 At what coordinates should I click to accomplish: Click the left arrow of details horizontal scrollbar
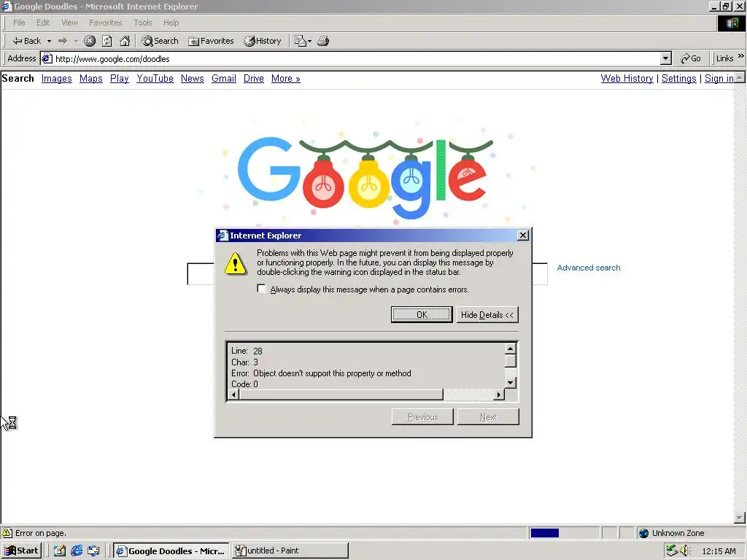coord(233,394)
